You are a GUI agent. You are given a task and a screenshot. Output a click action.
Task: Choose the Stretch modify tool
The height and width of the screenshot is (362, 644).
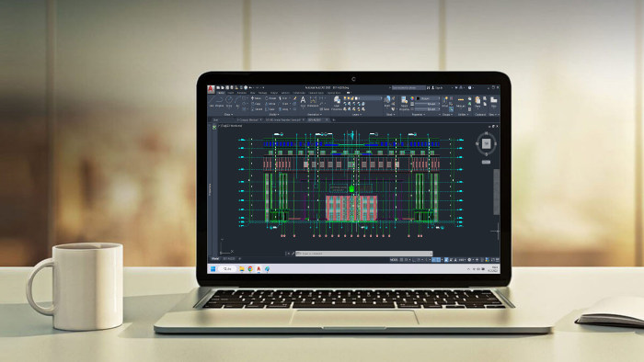click(x=257, y=109)
